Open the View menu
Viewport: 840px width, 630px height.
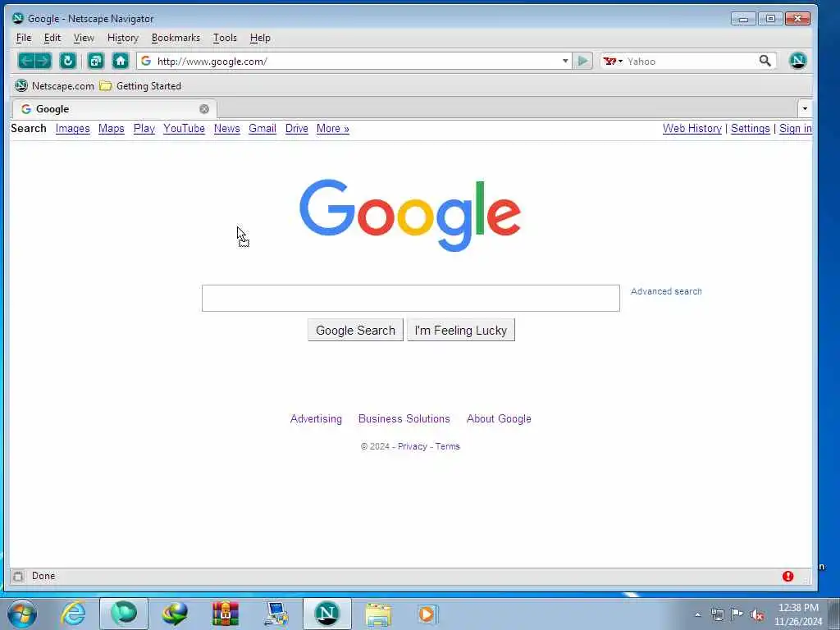click(x=84, y=38)
